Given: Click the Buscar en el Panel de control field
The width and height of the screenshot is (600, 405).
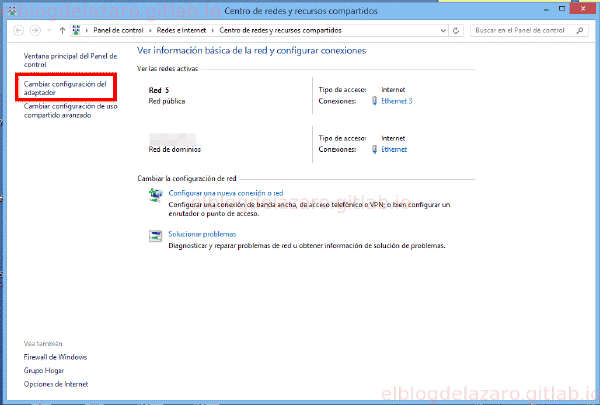Looking at the screenshot, I should pyautogui.click(x=523, y=30).
